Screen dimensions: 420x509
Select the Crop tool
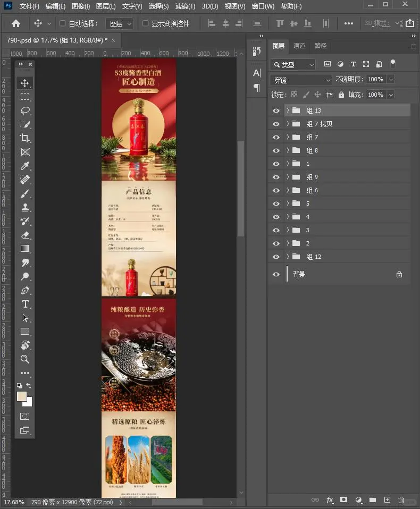tap(25, 138)
